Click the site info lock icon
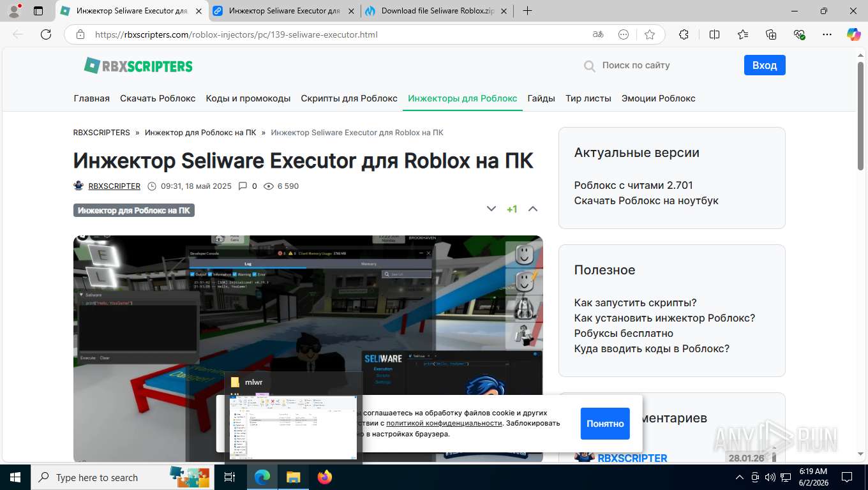Screen dimensions: 868x490 (x=80, y=34)
